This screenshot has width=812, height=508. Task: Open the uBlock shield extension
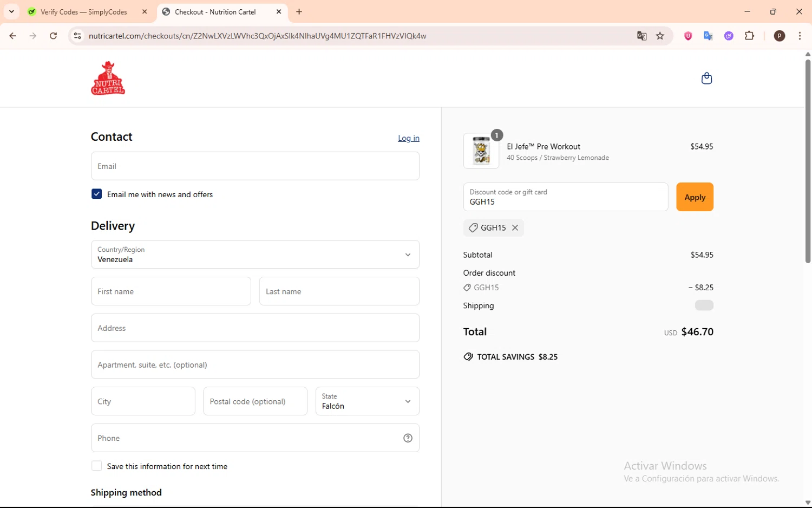(688, 36)
